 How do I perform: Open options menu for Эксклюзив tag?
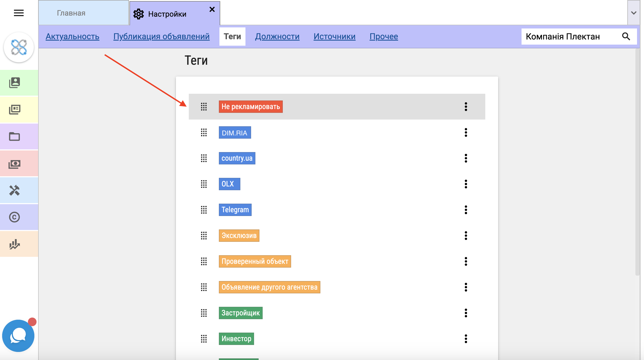(466, 236)
